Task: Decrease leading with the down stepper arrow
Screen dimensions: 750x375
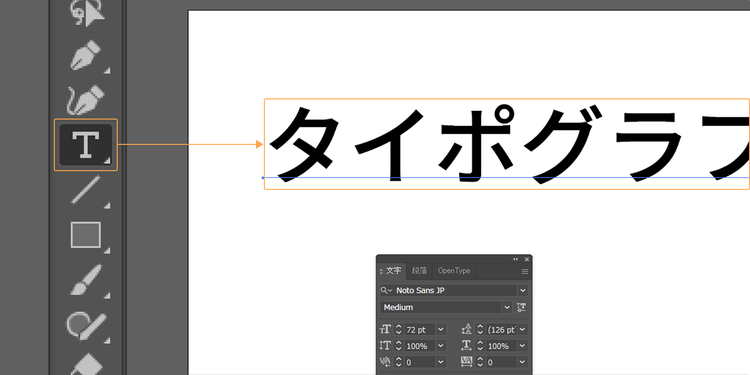Action: pos(480,332)
